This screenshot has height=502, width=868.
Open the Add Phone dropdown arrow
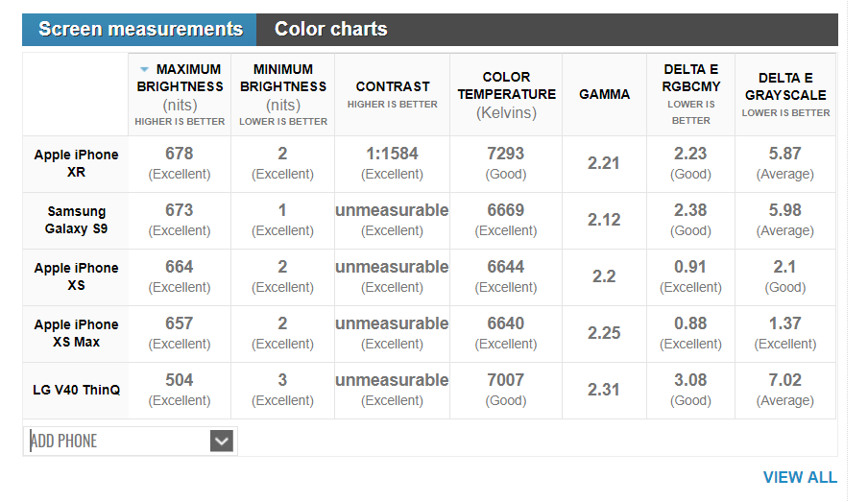pos(222,441)
